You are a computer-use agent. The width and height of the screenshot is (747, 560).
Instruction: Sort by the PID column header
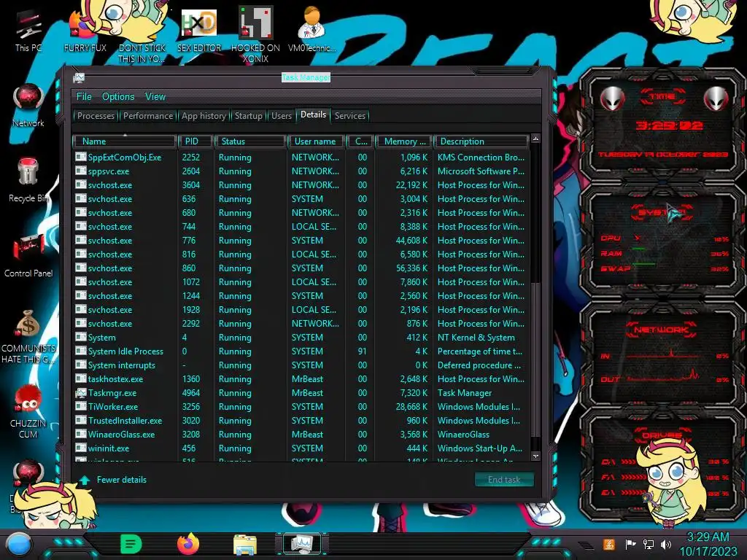coord(196,141)
